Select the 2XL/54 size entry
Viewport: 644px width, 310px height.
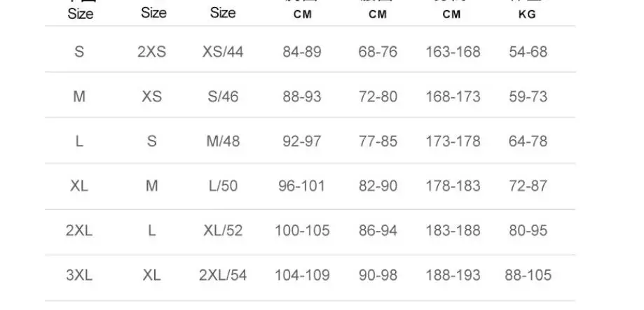click(x=223, y=275)
